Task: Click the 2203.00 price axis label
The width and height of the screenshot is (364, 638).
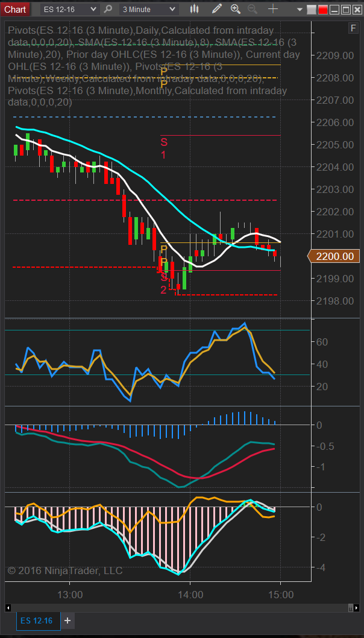Action: click(334, 189)
